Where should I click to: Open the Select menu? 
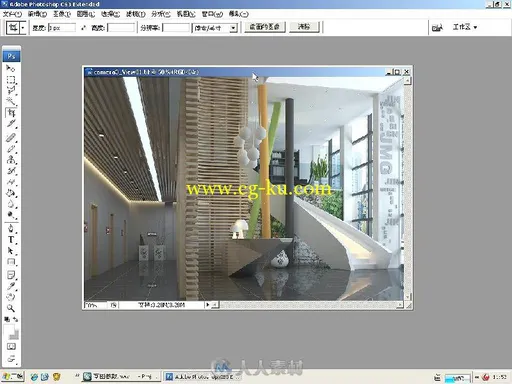tap(111, 14)
